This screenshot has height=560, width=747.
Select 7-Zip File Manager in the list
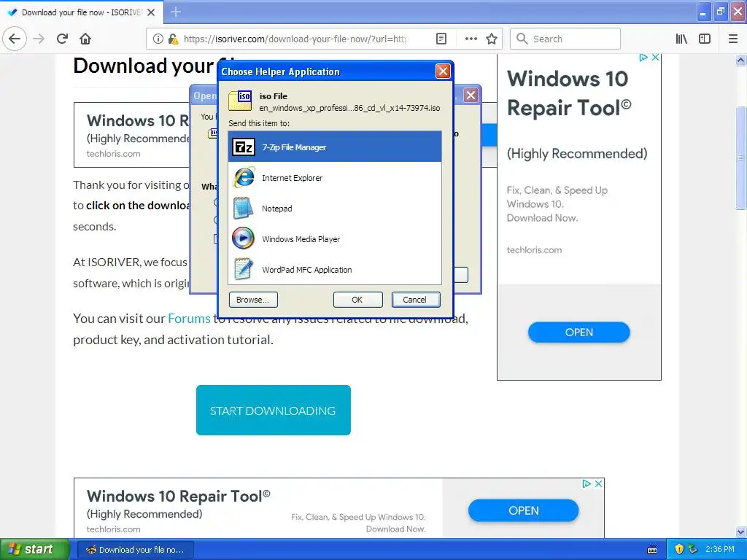coord(335,147)
